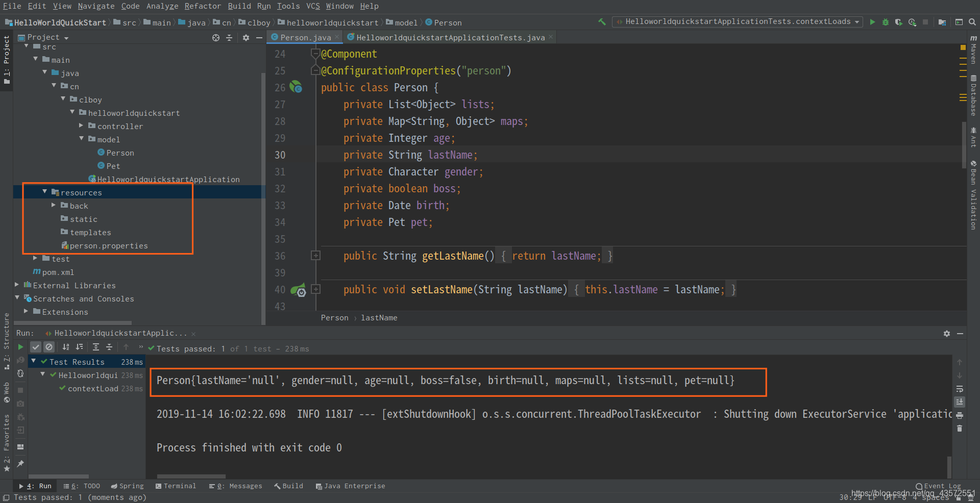Collapse the resources folder
Viewport: 980px width, 503px height.
[x=45, y=192]
